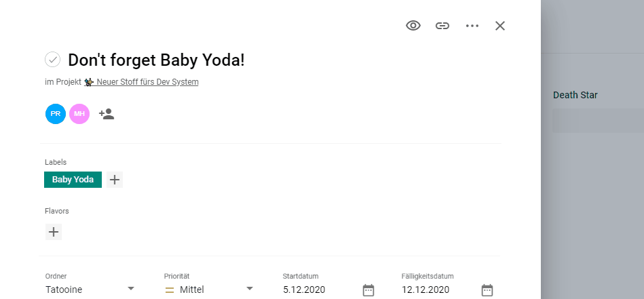Image resolution: width=644 pixels, height=299 pixels.
Task: Click the start date field 5.12.2020
Action: click(304, 290)
